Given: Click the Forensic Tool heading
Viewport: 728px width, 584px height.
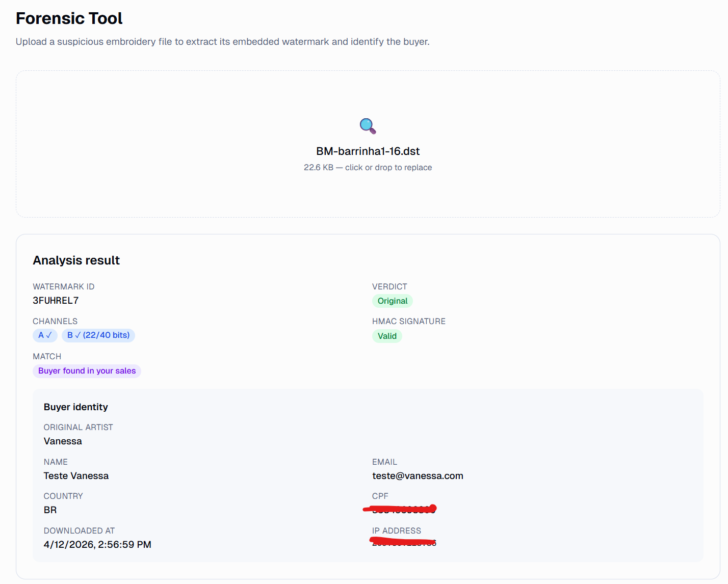Looking at the screenshot, I should click(x=69, y=18).
